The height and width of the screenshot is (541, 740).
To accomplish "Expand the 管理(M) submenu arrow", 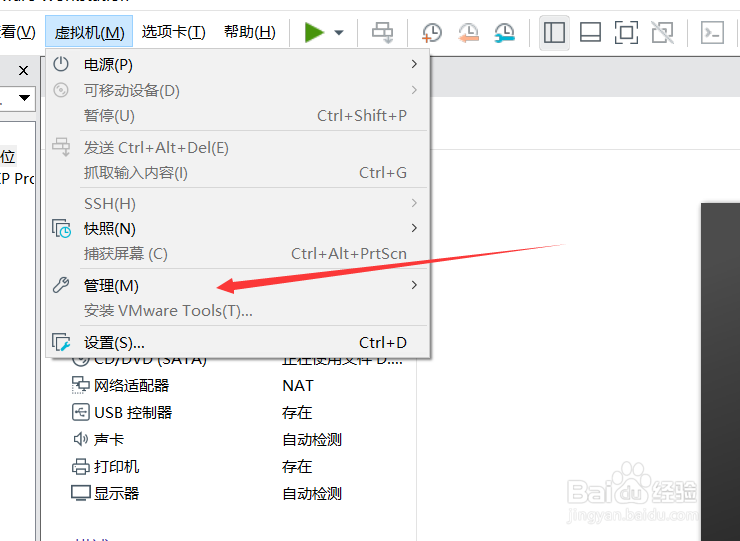I will click(414, 285).
